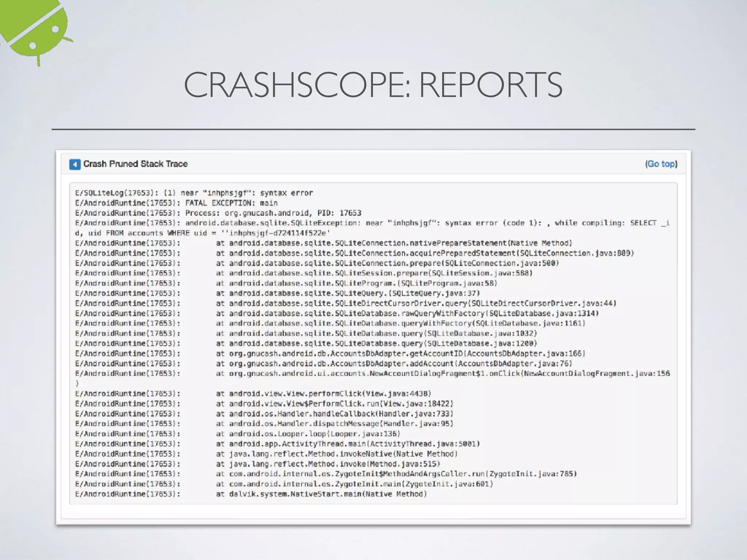The image size is (747, 560).
Task: Click the Handler.dispatchMessage(Handler.java:95) line
Action: (x=264, y=424)
